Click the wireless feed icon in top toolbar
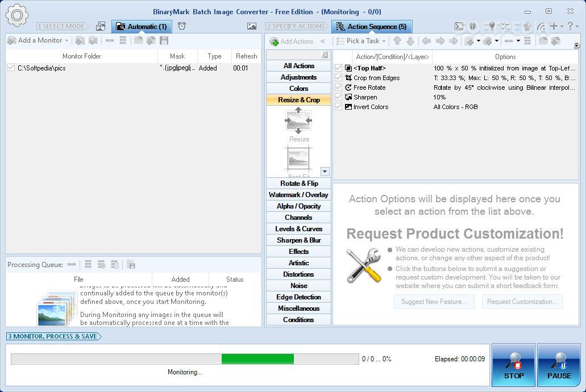 pyautogui.click(x=541, y=26)
